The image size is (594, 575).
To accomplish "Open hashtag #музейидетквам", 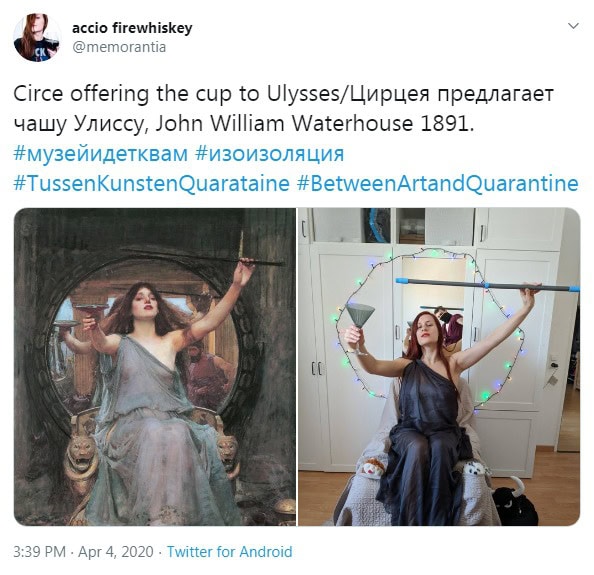I will (x=100, y=154).
